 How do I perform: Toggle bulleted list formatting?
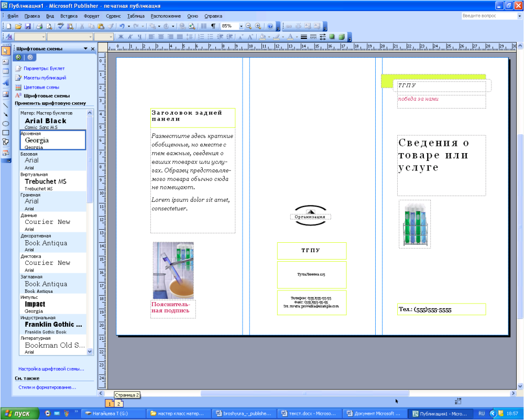coord(210,37)
